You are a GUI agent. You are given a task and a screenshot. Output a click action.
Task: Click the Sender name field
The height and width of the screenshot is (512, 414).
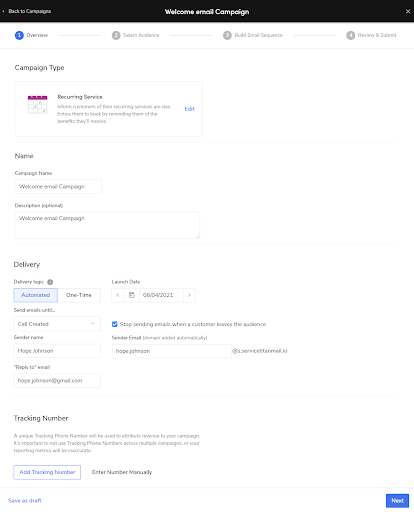(x=57, y=351)
